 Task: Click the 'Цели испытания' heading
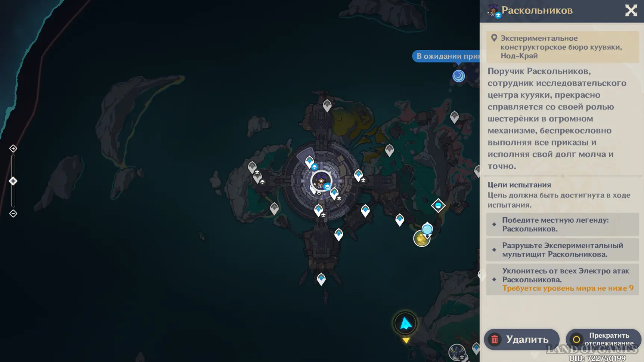(519, 185)
